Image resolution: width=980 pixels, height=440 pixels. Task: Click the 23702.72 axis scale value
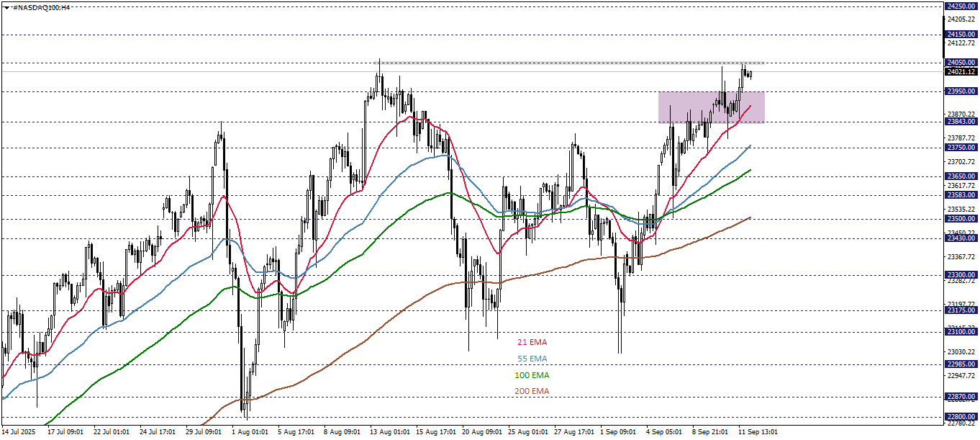962,162
